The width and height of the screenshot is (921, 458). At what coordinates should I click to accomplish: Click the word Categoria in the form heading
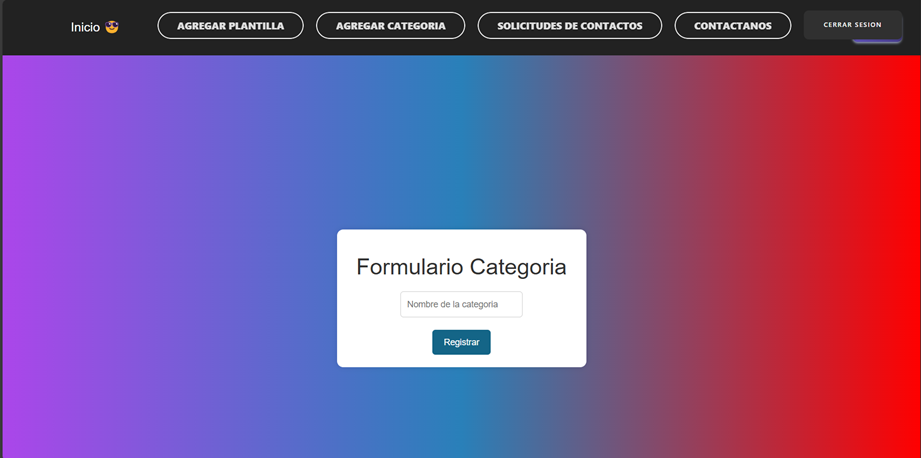point(518,267)
